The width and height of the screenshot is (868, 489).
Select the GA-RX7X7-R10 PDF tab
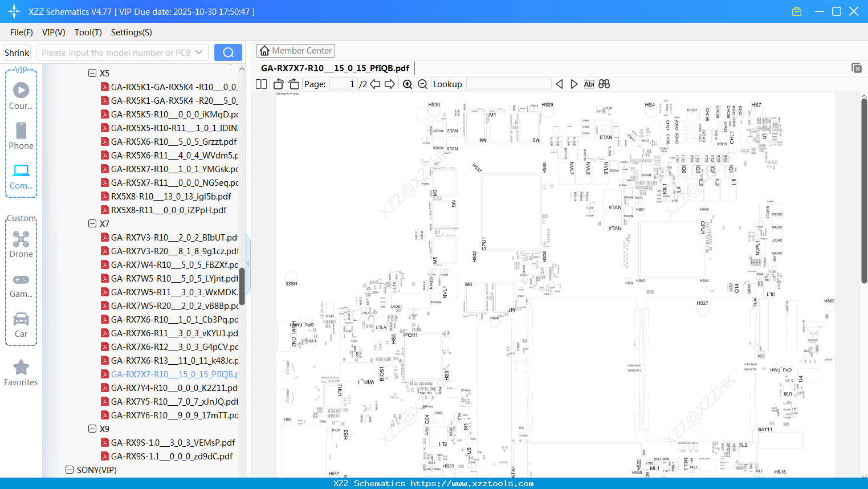[335, 68]
